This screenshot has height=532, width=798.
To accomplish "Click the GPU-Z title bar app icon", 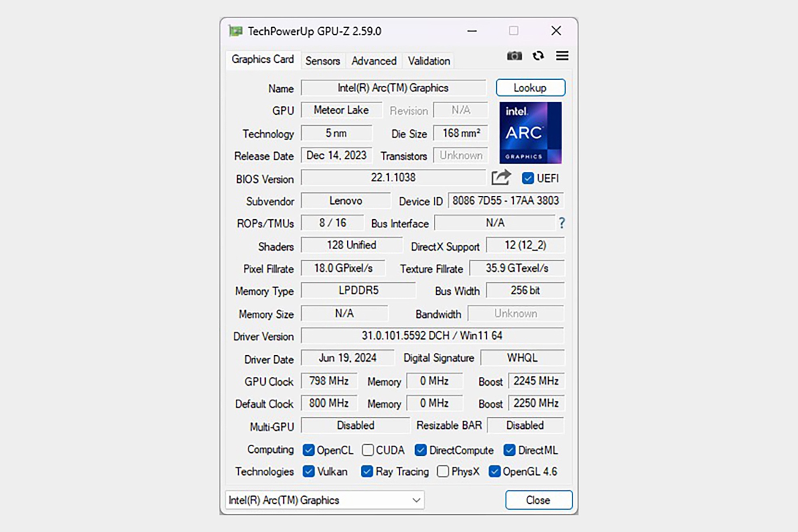I will click(236, 31).
